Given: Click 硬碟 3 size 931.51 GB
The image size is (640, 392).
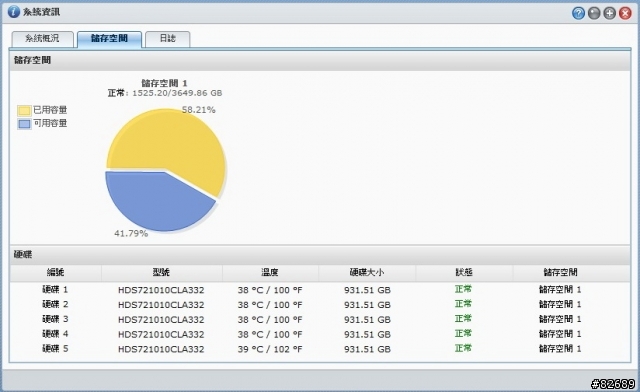Looking at the screenshot, I should [367, 320].
